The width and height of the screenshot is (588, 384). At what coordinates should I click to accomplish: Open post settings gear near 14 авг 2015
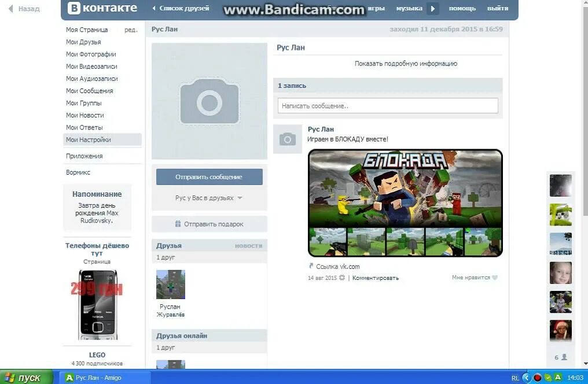click(341, 278)
